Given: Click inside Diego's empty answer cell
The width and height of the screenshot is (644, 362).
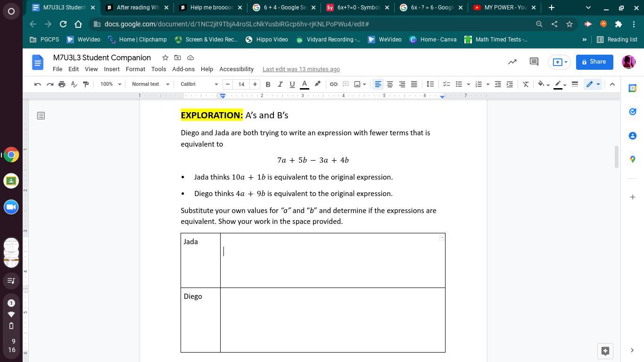Looking at the screenshot, I should point(332,320).
